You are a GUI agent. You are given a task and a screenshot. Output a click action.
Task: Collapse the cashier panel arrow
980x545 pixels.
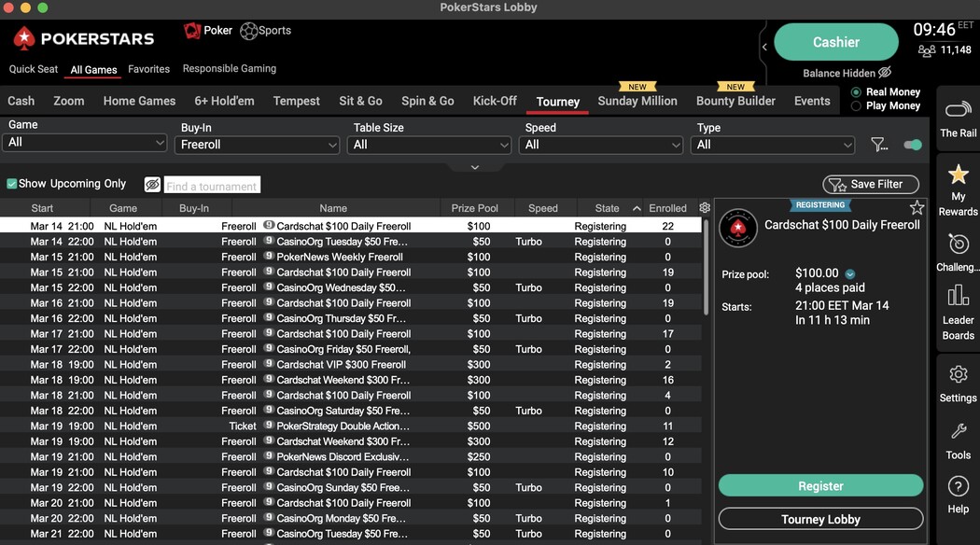click(764, 47)
